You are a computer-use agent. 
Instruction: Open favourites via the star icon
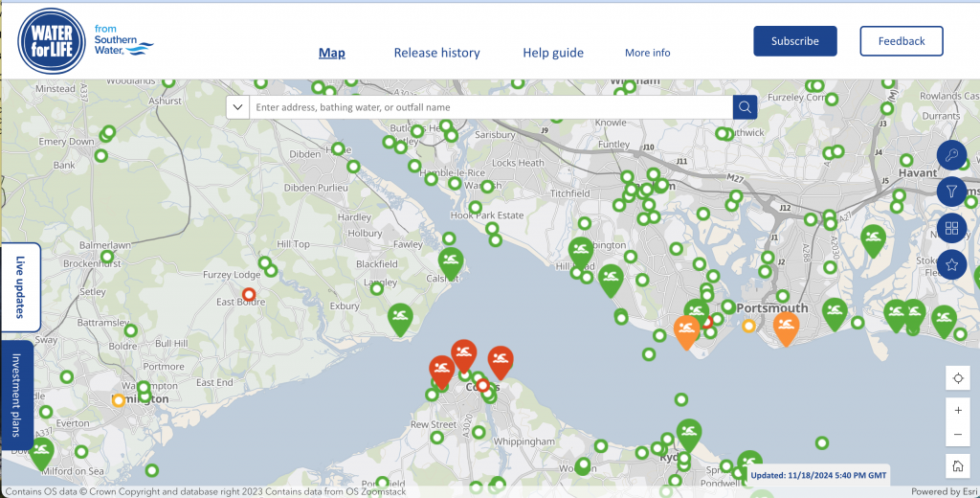point(951,265)
